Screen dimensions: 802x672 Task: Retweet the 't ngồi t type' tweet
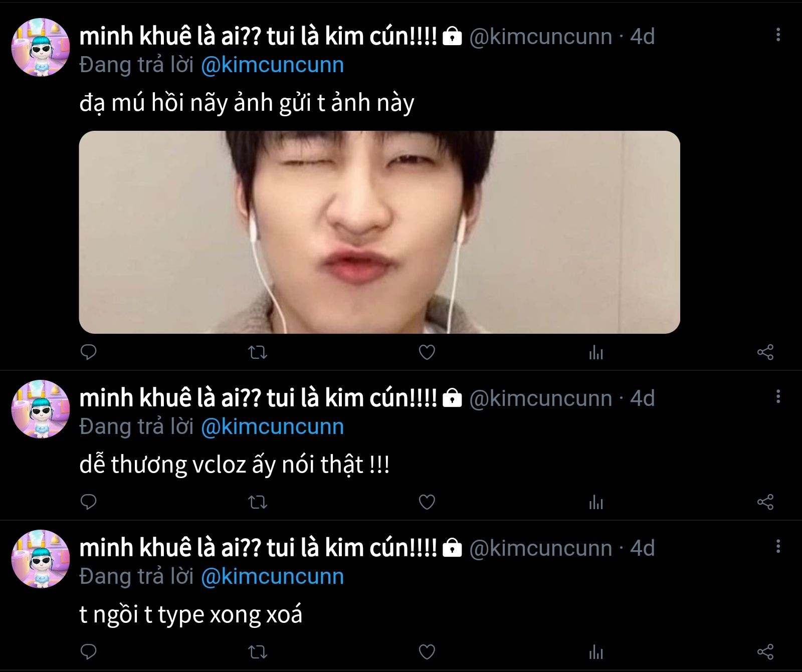click(258, 652)
